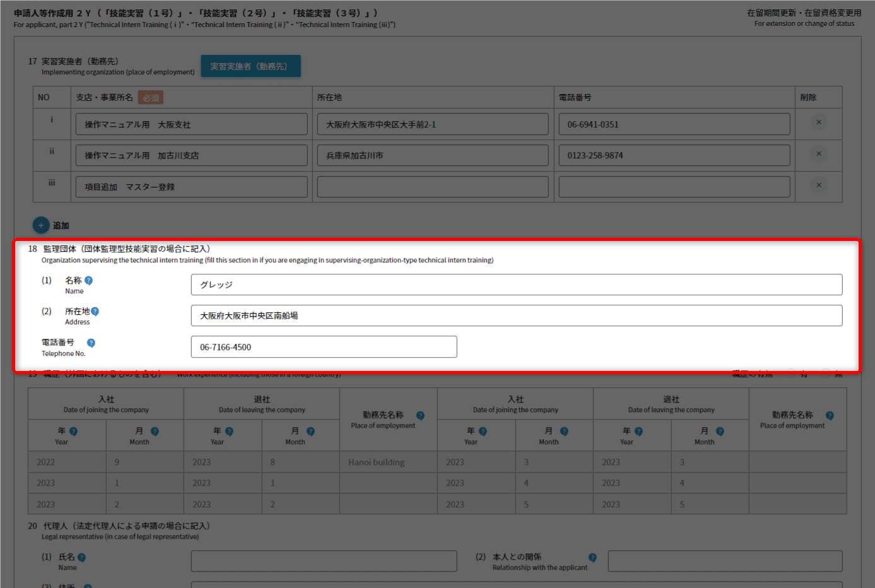Focus the 名称 field containing グレッジ
The width and height of the screenshot is (875, 588).
click(516, 285)
